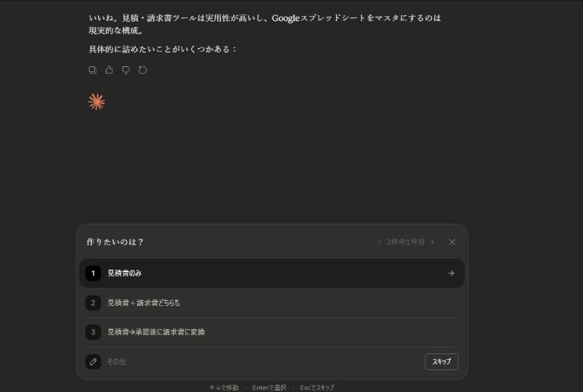Go to the previous question using left chevron

(x=379, y=242)
